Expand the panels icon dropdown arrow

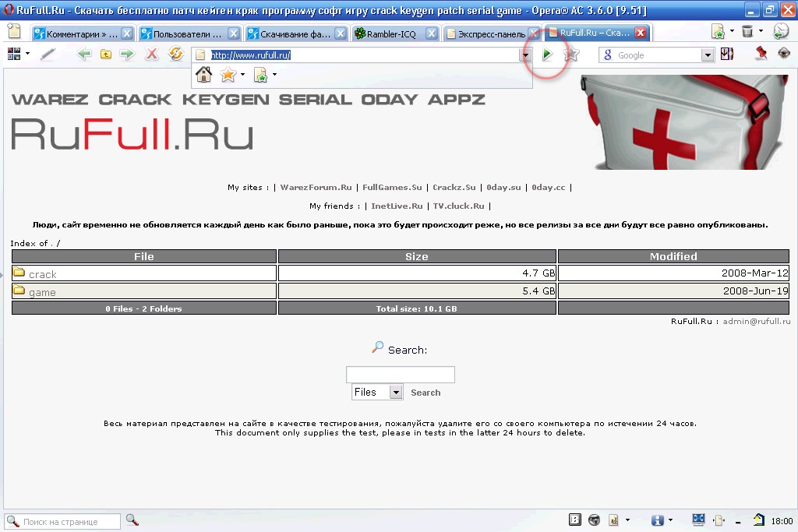[x=27, y=54]
